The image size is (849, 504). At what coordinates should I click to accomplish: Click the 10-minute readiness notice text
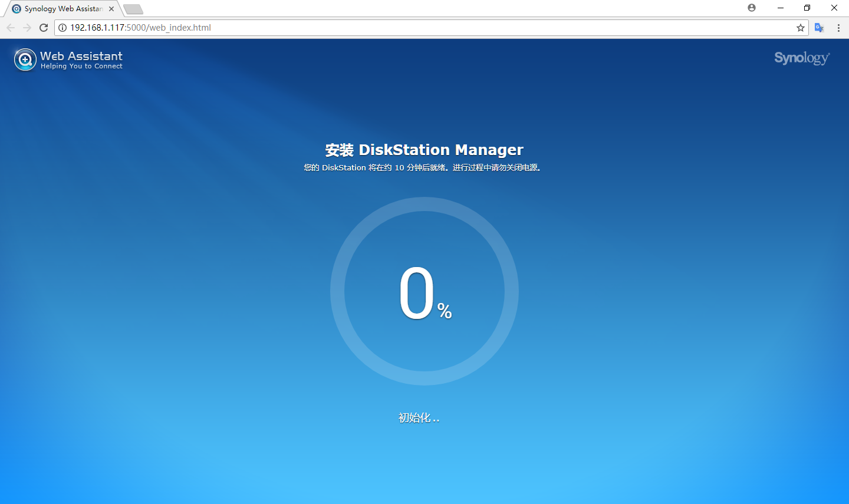point(423,167)
